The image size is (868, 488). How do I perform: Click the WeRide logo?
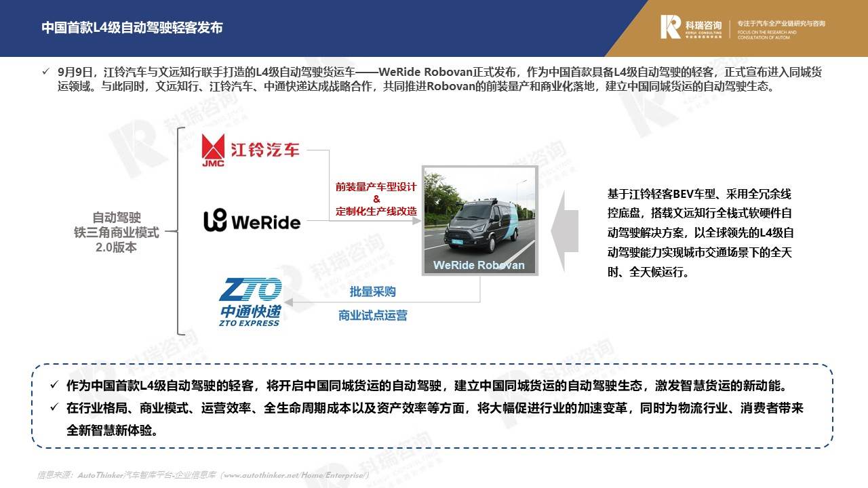click(x=252, y=221)
